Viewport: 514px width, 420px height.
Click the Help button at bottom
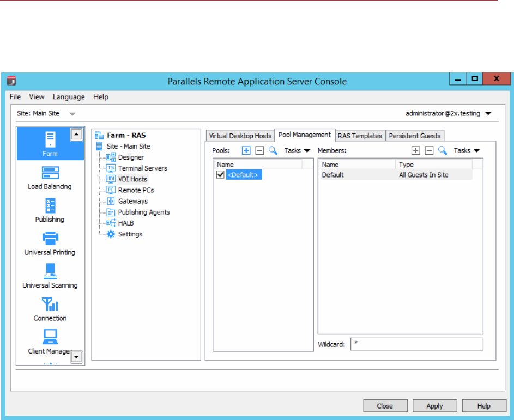(484, 406)
